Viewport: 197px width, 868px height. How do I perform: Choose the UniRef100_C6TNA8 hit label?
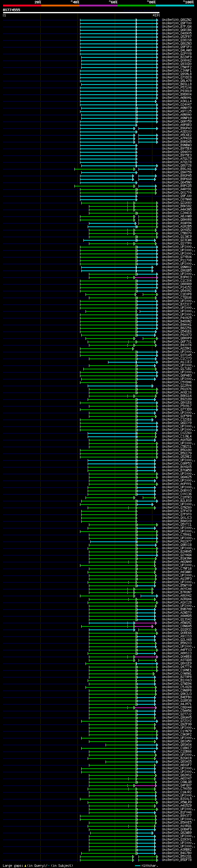(x=177, y=200)
